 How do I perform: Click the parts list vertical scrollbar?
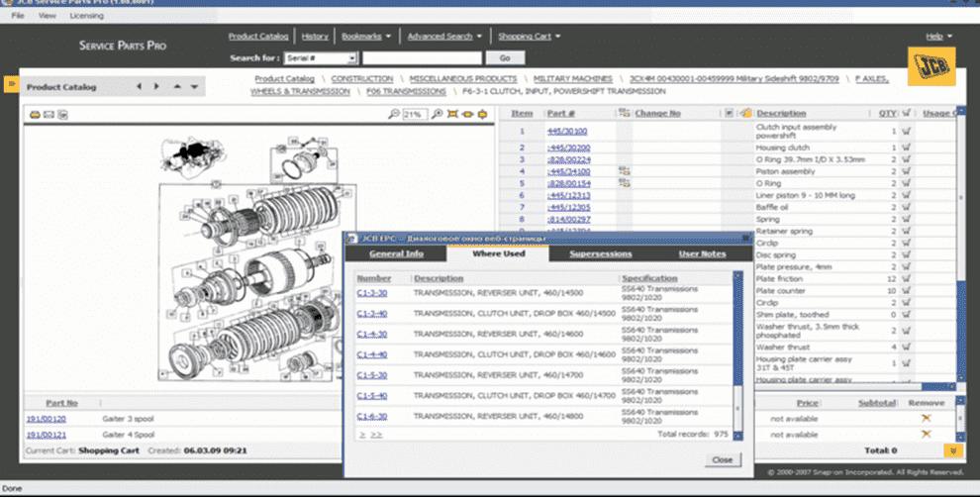click(x=960, y=247)
